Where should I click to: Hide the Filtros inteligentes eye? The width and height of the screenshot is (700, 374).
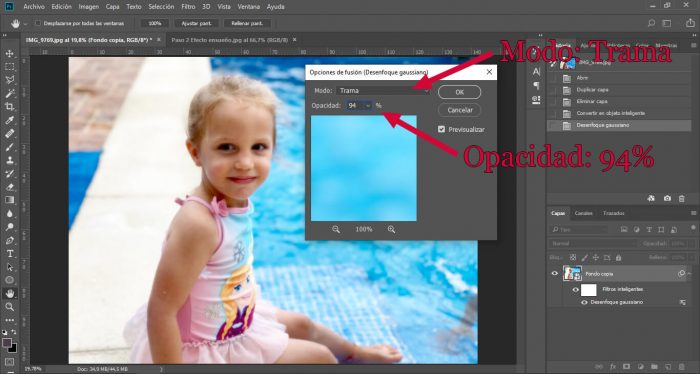(x=575, y=289)
